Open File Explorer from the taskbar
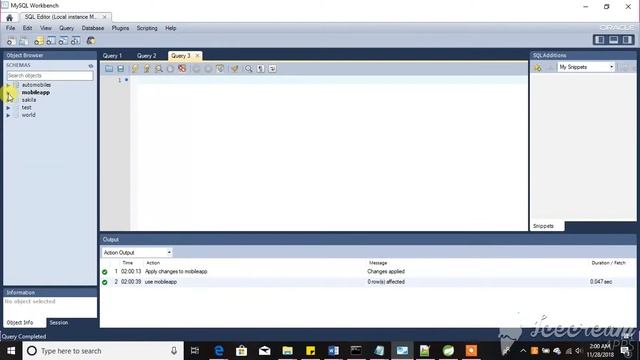 pos(287,351)
